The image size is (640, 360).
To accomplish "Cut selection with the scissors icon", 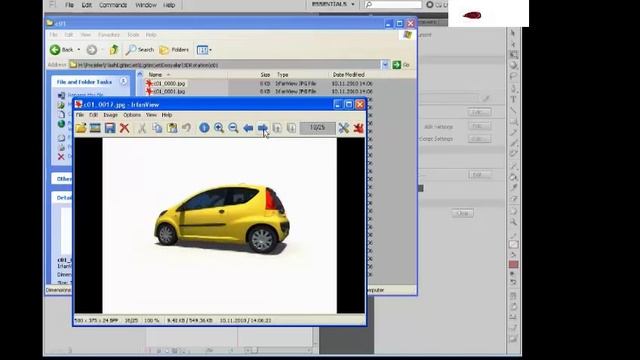I will [x=142, y=128].
